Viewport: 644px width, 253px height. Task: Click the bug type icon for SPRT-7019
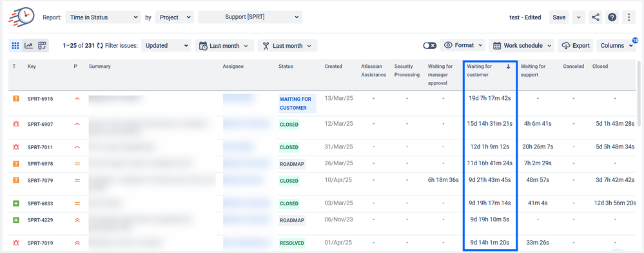click(x=16, y=243)
